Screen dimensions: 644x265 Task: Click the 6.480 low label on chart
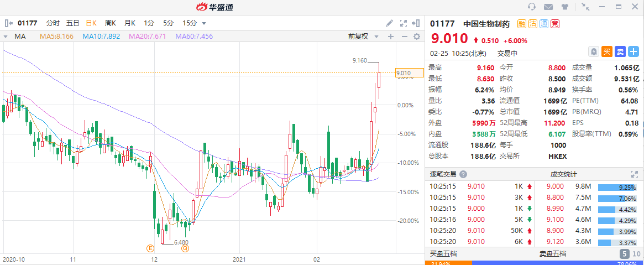click(x=181, y=242)
